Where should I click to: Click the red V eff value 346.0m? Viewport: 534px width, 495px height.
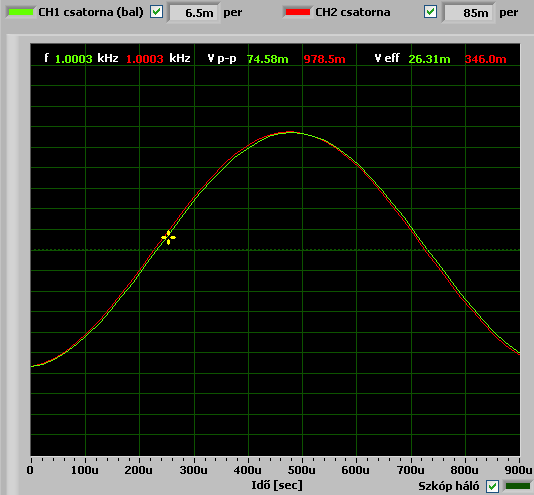[x=486, y=59]
